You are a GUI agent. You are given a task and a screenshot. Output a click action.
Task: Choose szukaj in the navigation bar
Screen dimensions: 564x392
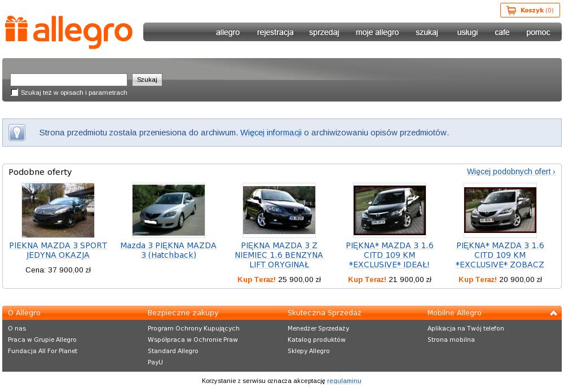point(427,32)
